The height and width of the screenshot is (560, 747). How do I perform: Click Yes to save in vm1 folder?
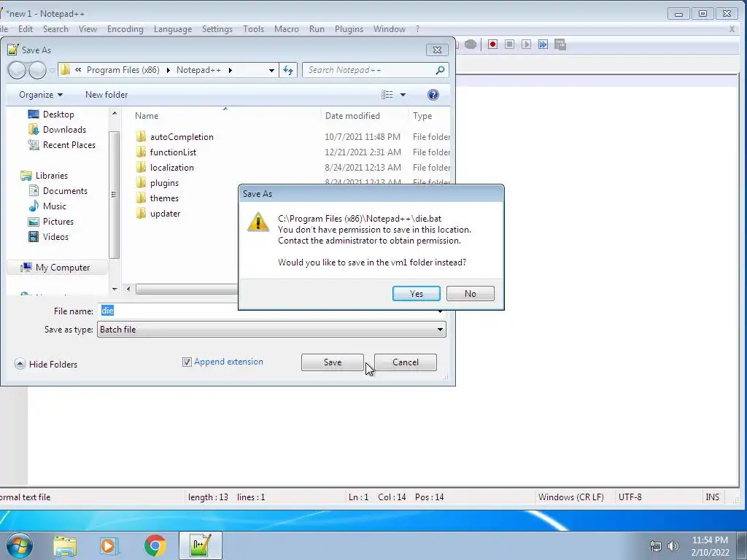point(417,294)
